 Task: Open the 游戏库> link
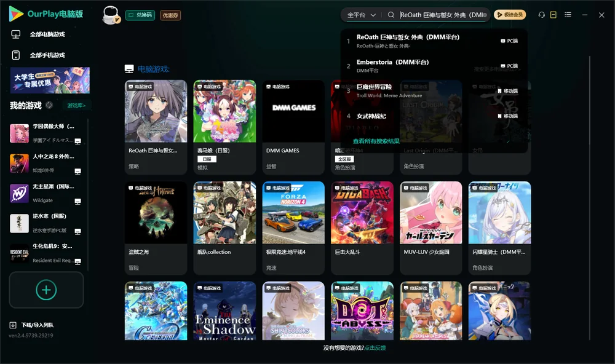pos(76,106)
